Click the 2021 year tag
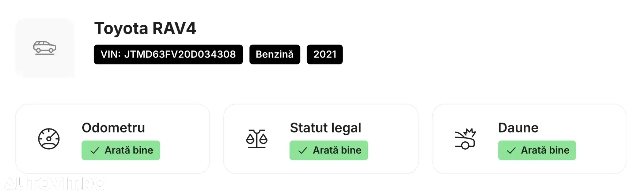 [325, 55]
